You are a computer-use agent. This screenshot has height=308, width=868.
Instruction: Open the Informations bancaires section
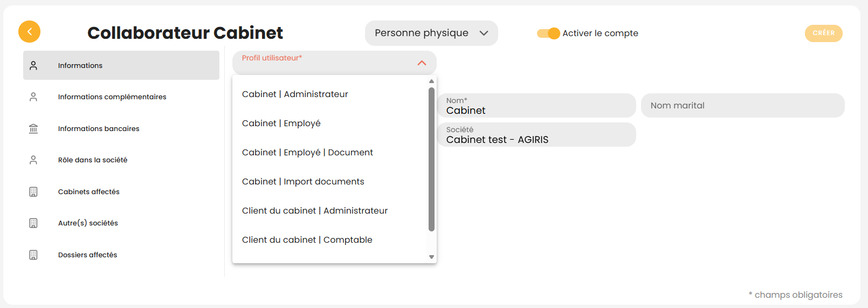99,129
